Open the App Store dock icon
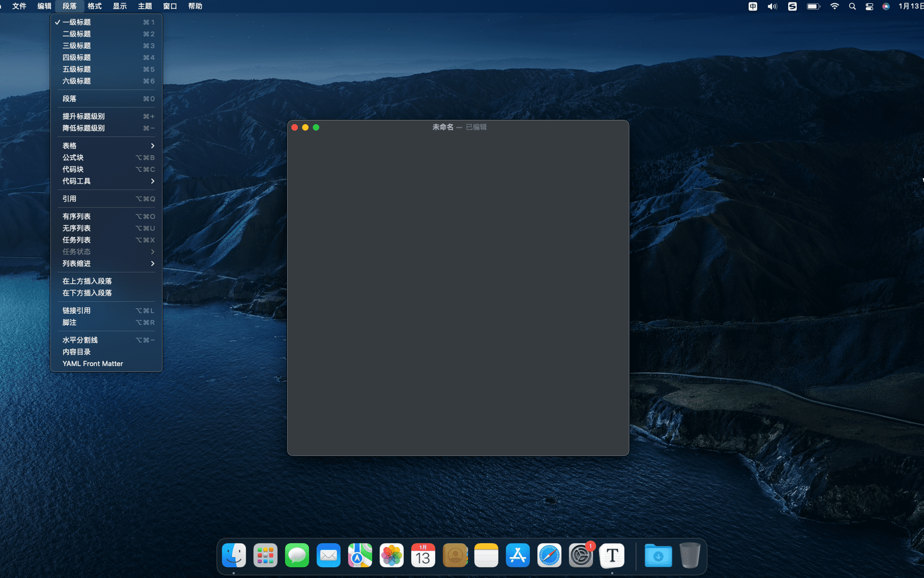The height and width of the screenshot is (578, 924). point(518,556)
